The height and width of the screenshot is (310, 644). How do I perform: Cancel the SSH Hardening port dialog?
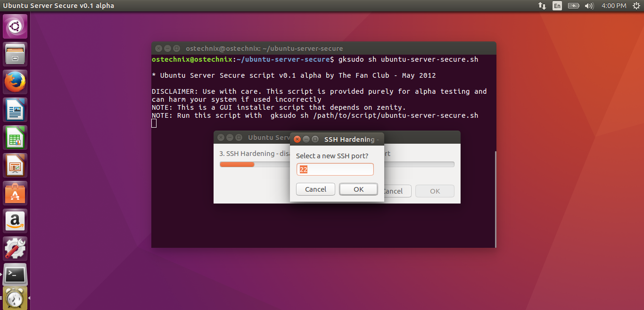[x=315, y=189]
